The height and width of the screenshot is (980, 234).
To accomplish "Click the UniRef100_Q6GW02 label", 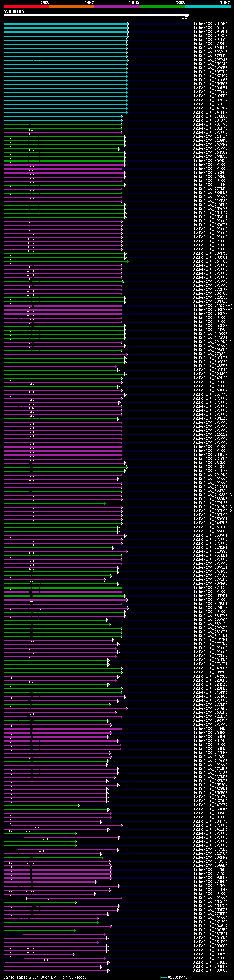I will pos(210,463).
